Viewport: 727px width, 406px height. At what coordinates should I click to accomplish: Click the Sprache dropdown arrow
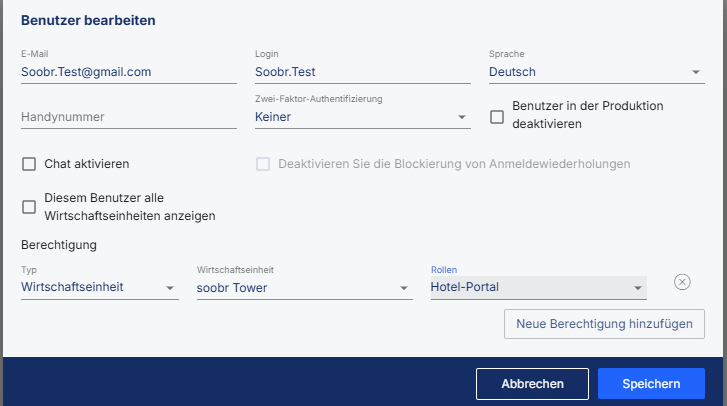695,72
